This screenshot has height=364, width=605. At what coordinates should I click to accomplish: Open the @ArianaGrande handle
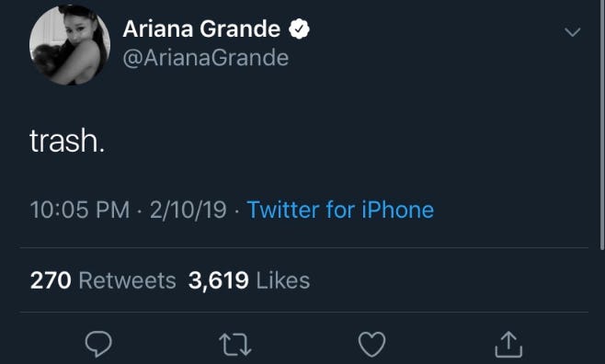(x=206, y=58)
